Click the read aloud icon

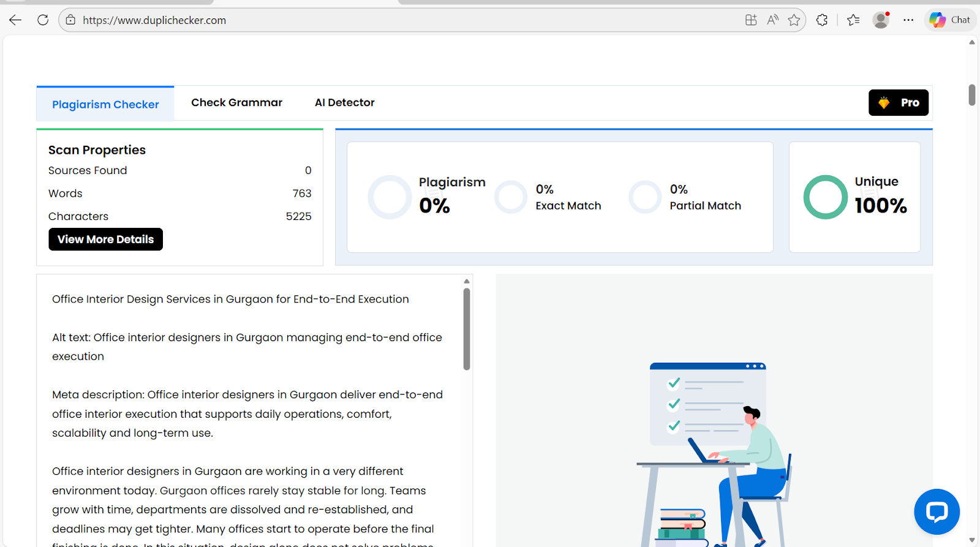click(x=772, y=20)
